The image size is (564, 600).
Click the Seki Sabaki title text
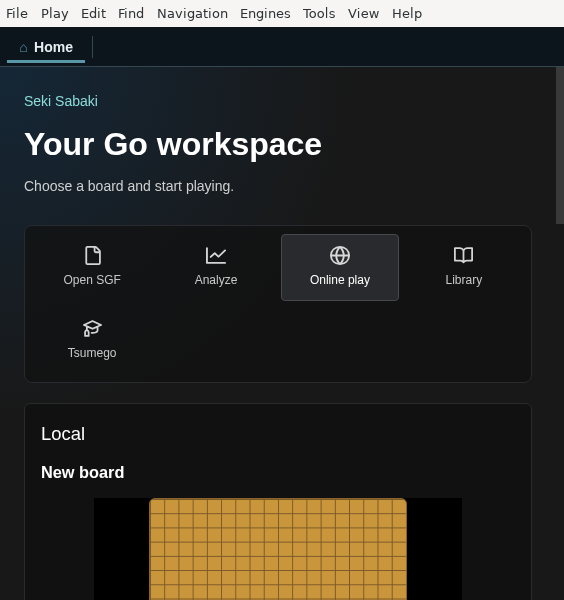[61, 101]
